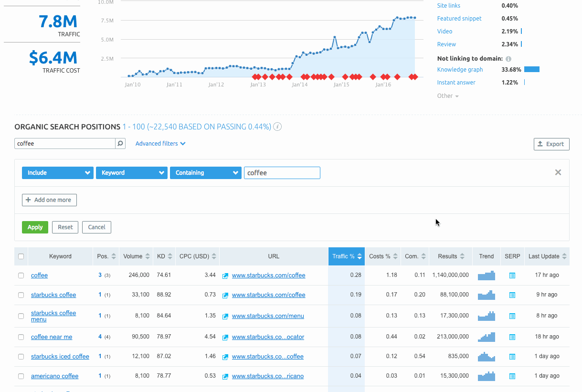Add one more filter condition
Screen dimensions: 582x392
pyautogui.click(x=49, y=200)
